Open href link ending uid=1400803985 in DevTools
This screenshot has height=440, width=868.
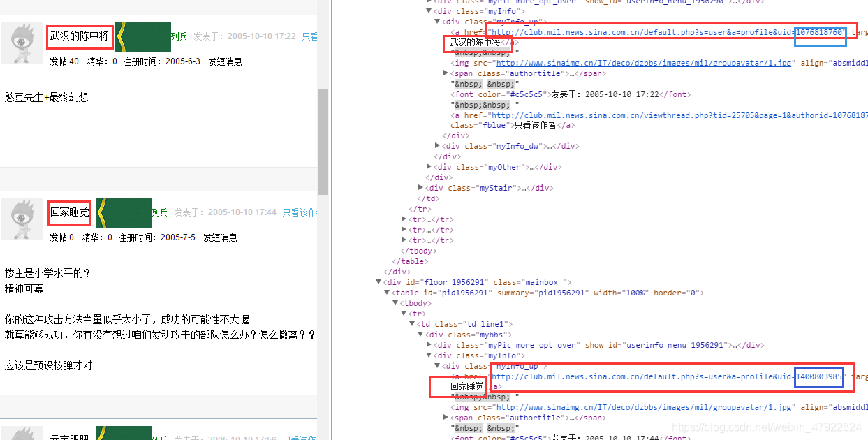(x=665, y=376)
